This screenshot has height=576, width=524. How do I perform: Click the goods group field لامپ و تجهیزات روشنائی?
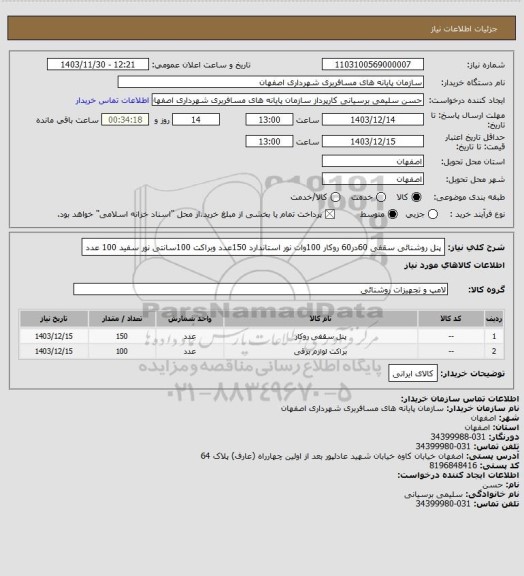(x=261, y=289)
